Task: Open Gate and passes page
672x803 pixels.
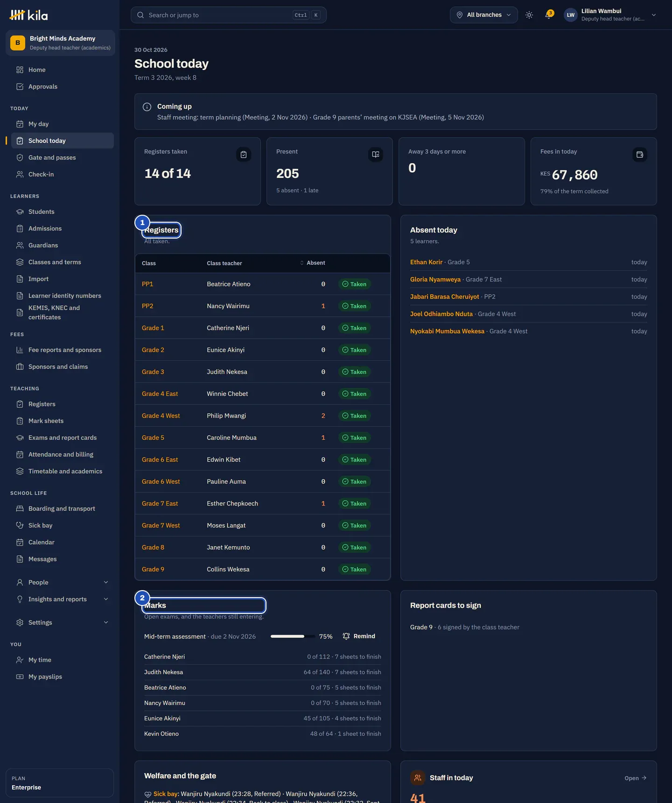Action: coord(63,157)
